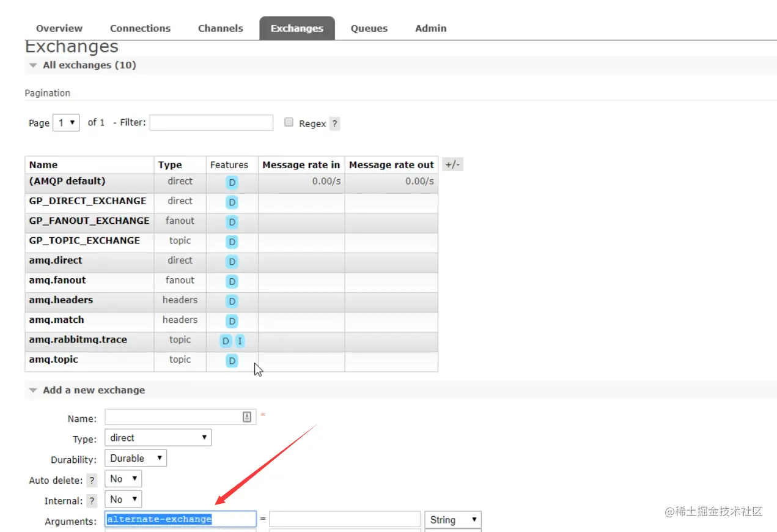The width and height of the screenshot is (777, 532).
Task: Click the headers type of amq.match
Action: pos(180,320)
